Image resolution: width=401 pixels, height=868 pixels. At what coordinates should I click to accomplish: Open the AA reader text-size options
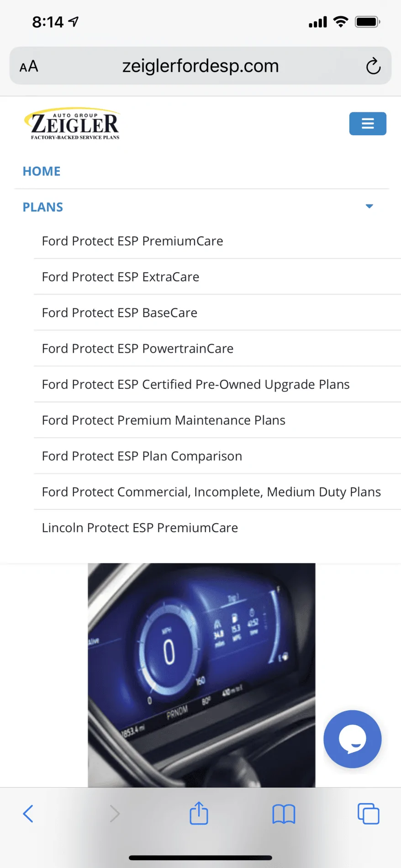(x=29, y=67)
